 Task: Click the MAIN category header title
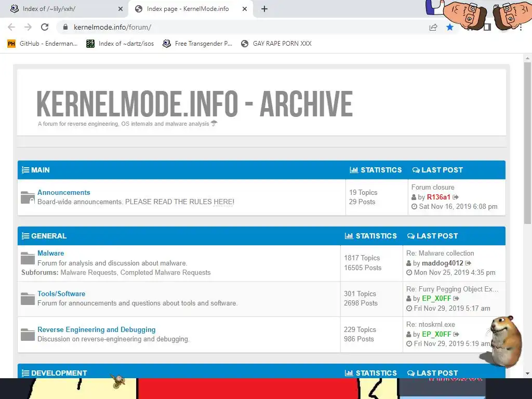pyautogui.click(x=41, y=170)
